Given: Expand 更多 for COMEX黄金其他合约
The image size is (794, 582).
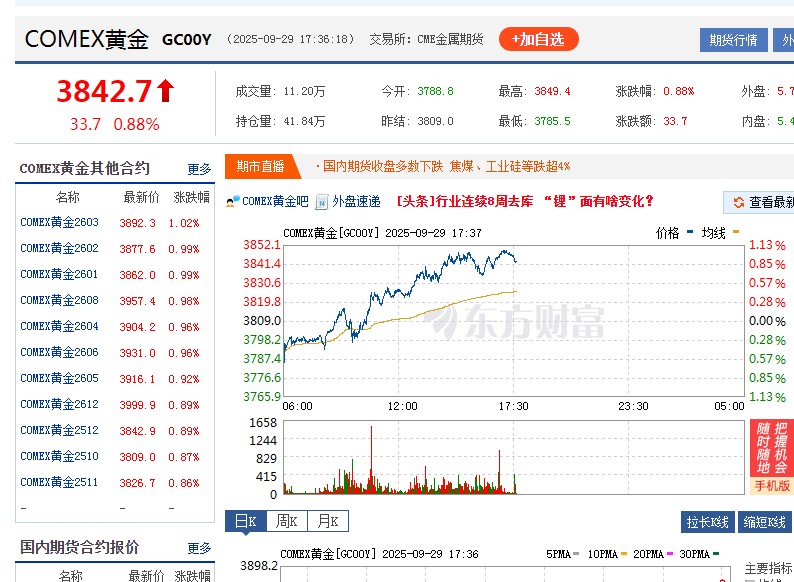Looking at the screenshot, I should click(199, 169).
